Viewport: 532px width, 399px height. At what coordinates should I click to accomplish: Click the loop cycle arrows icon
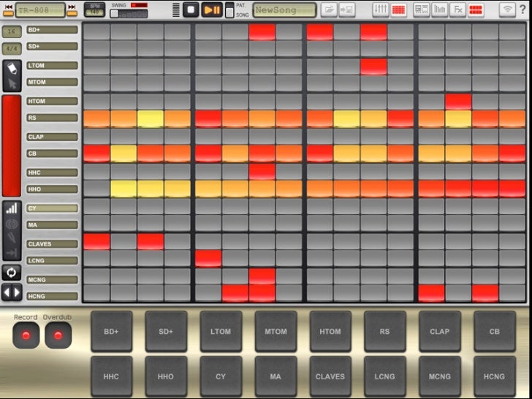12,272
